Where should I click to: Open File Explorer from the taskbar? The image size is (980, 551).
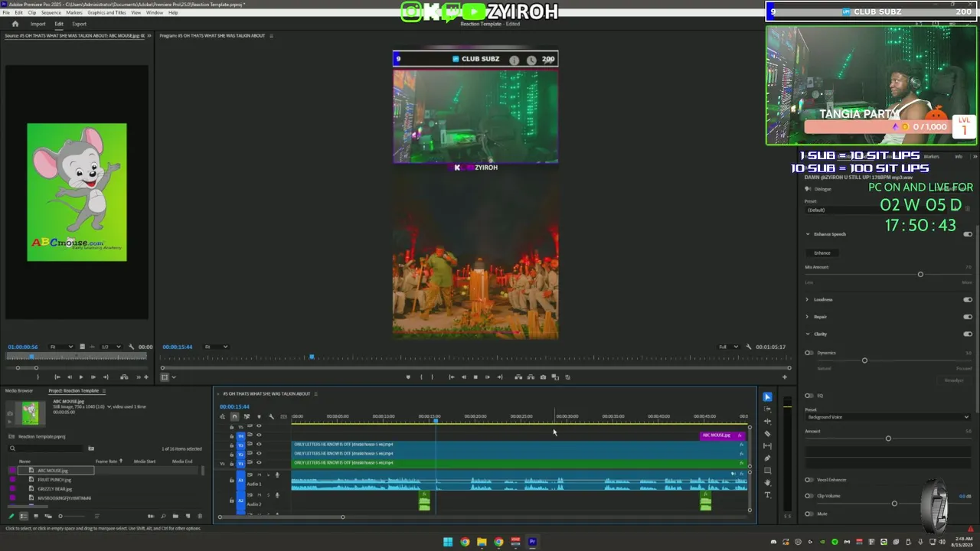(x=482, y=542)
